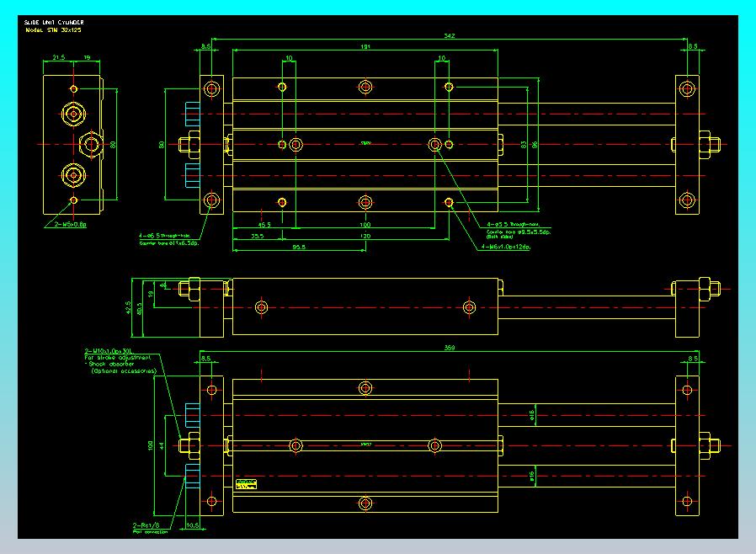Select the upper counterbored circle in end view
The width and height of the screenshot is (756, 554).
click(74, 114)
